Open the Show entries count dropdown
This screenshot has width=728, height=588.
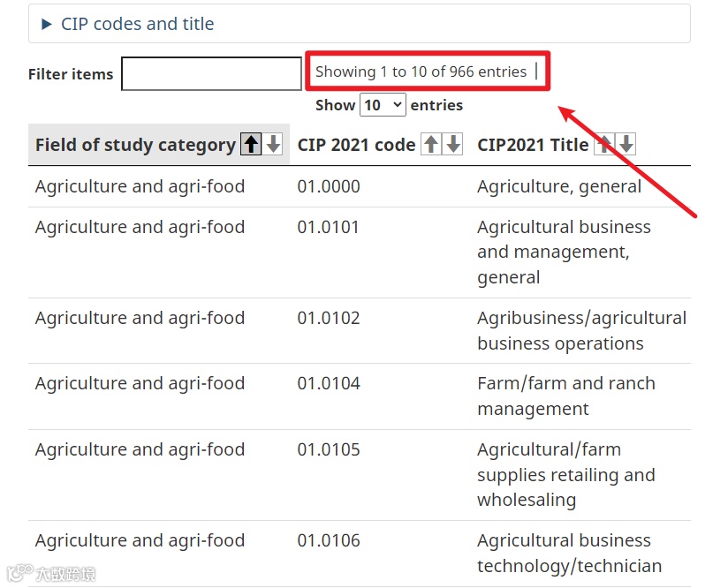pyautogui.click(x=383, y=105)
